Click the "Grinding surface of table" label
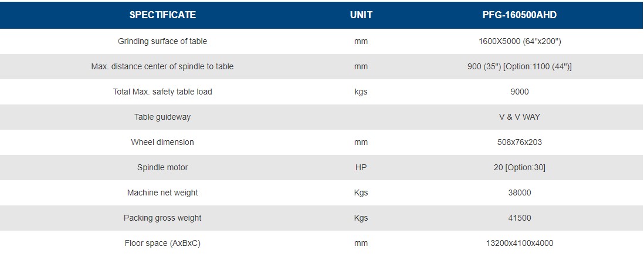The width and height of the screenshot is (644, 260). coord(162,42)
